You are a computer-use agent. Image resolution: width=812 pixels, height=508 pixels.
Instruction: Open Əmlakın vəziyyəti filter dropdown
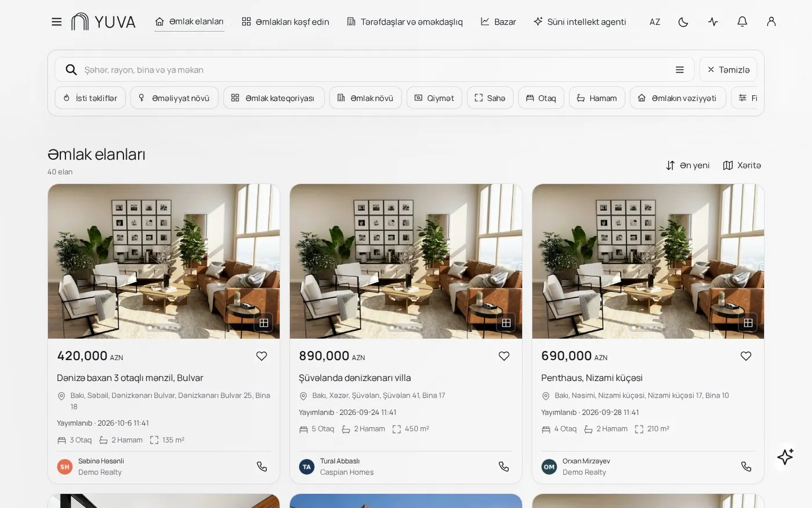(x=678, y=98)
